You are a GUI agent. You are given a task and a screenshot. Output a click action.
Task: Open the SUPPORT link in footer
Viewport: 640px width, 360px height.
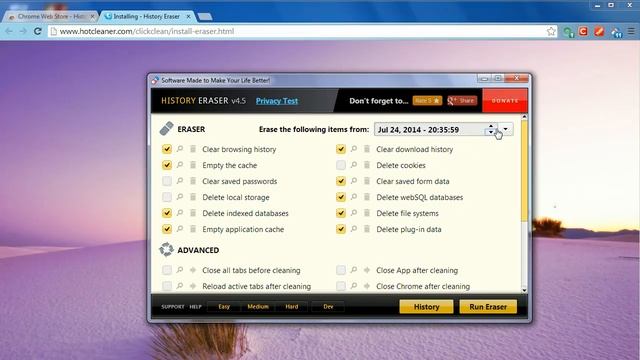(x=173, y=307)
